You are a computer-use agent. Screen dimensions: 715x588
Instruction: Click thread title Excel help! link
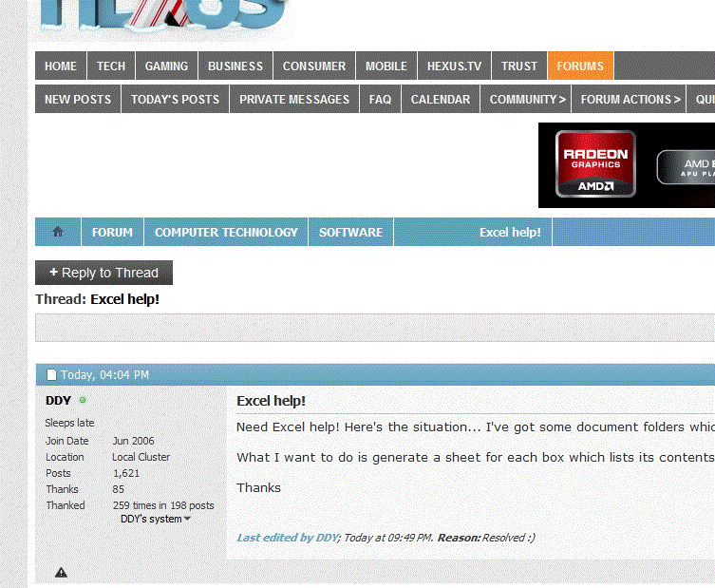point(125,299)
